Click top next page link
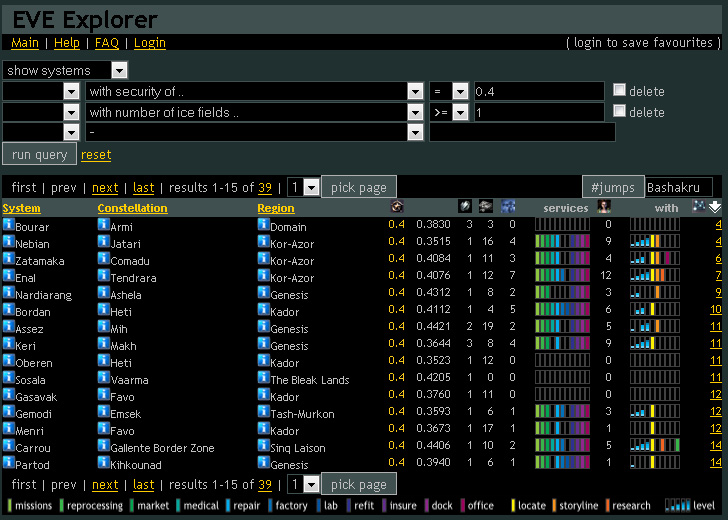Screen dimensions: 728x520 coord(105,188)
